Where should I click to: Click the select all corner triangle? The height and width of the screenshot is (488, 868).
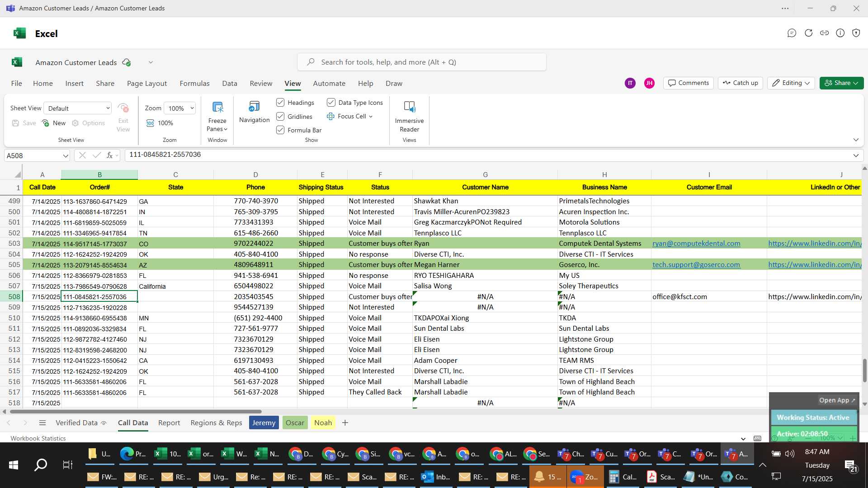17,174
